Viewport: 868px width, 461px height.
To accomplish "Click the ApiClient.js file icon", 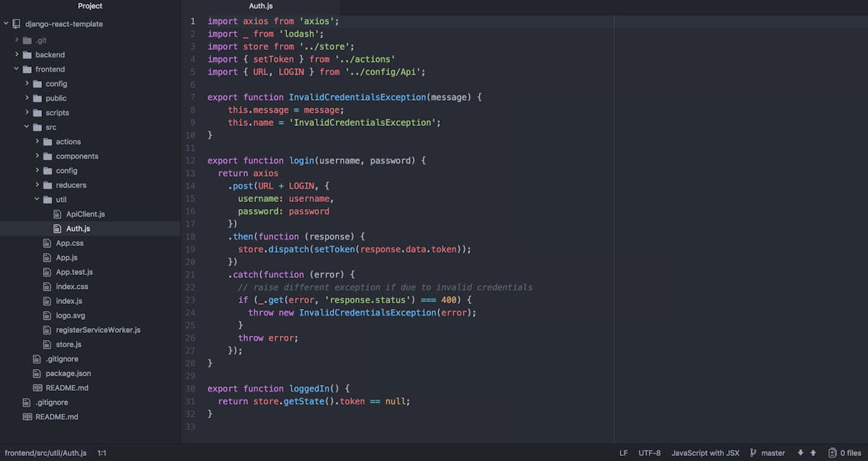I will pos(58,214).
